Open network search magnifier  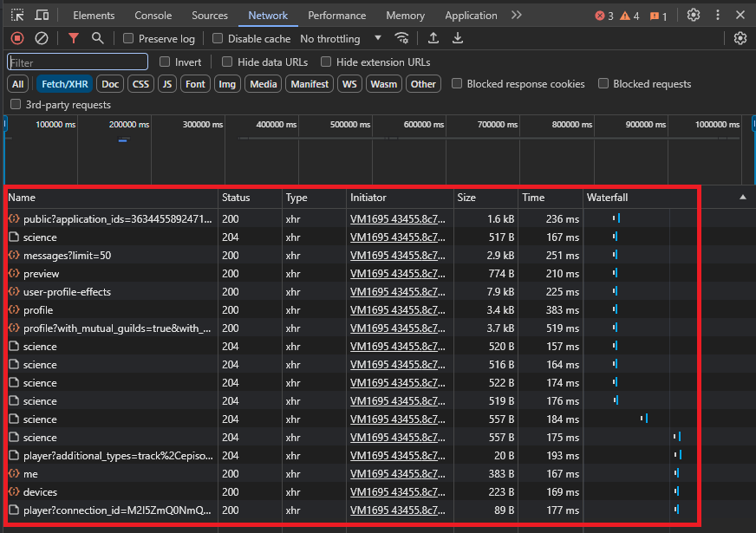point(98,38)
